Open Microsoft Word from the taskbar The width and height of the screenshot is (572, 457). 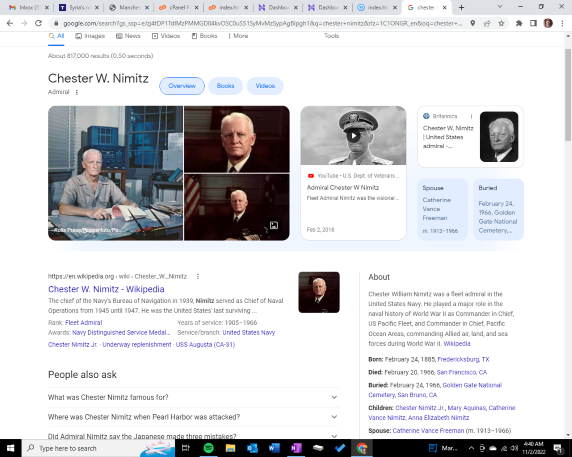tap(274, 448)
